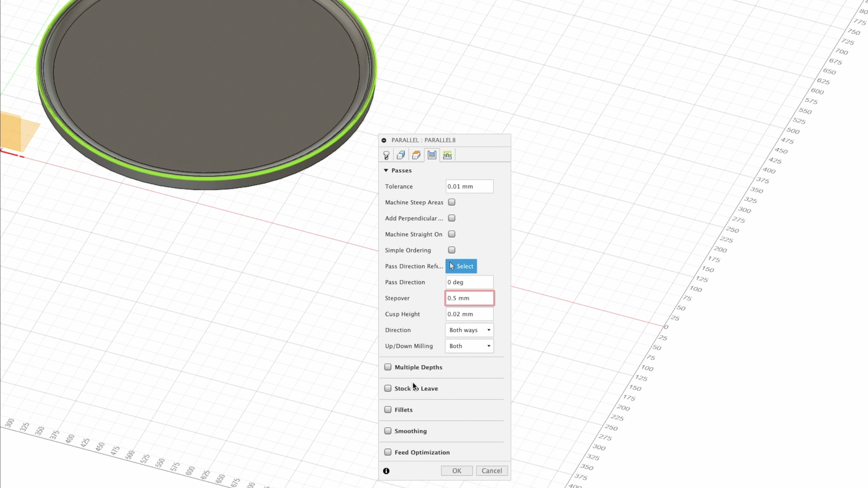
Task: Enable Machine Steep Areas checkbox
Action: 451,202
